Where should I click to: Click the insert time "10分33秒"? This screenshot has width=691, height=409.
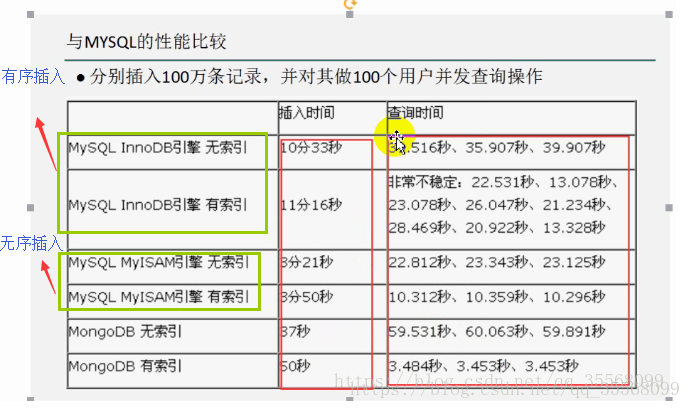pyautogui.click(x=311, y=147)
